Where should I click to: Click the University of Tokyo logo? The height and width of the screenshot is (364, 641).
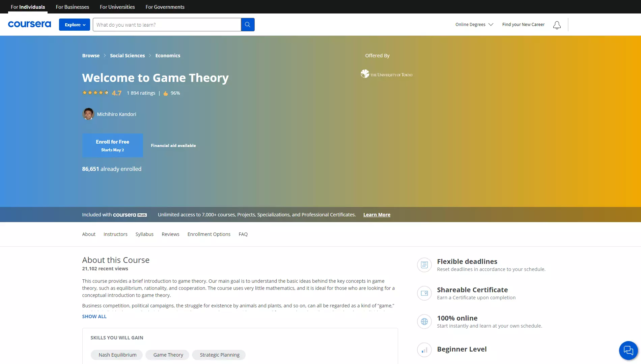click(x=387, y=74)
